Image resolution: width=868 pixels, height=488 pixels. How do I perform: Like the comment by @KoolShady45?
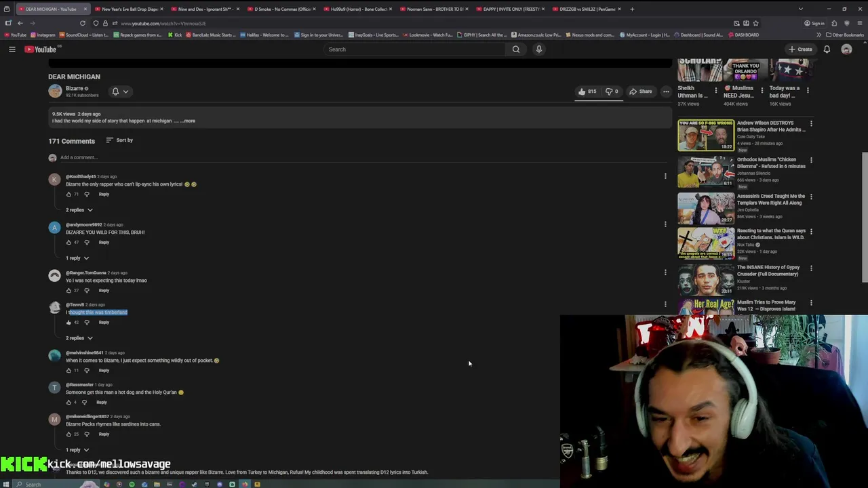pyautogui.click(x=68, y=194)
